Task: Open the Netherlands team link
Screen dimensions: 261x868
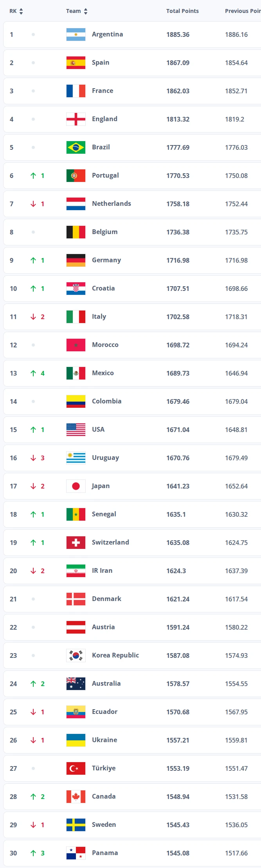Action: [112, 203]
